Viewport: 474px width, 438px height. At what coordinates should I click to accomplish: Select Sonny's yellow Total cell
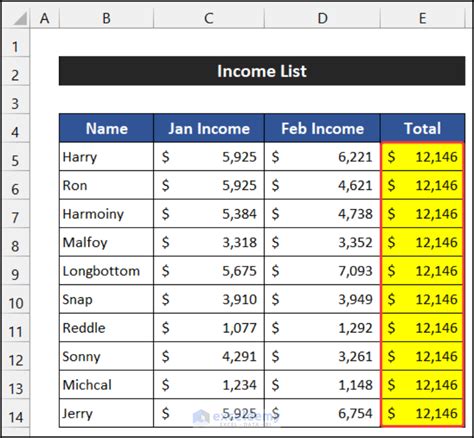click(422, 356)
